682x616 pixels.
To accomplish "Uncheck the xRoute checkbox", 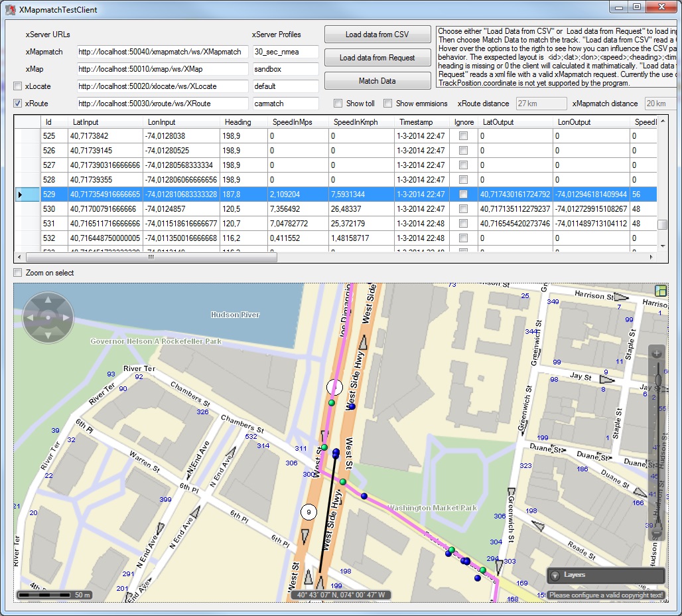I will 18,104.
